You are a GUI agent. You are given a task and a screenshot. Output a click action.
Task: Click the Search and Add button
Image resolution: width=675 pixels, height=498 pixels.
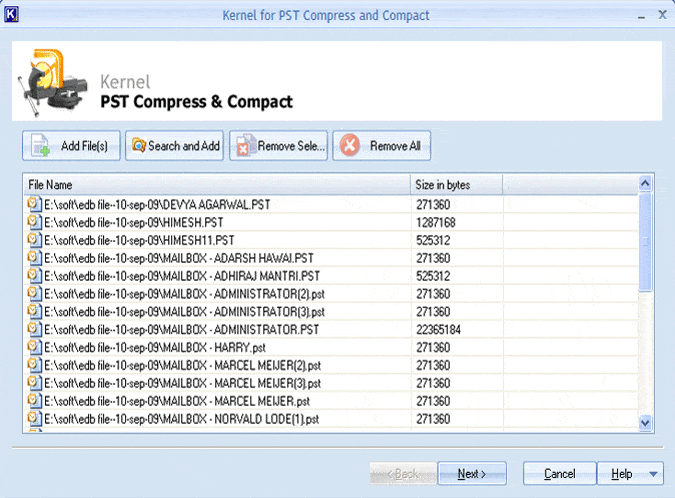174,146
